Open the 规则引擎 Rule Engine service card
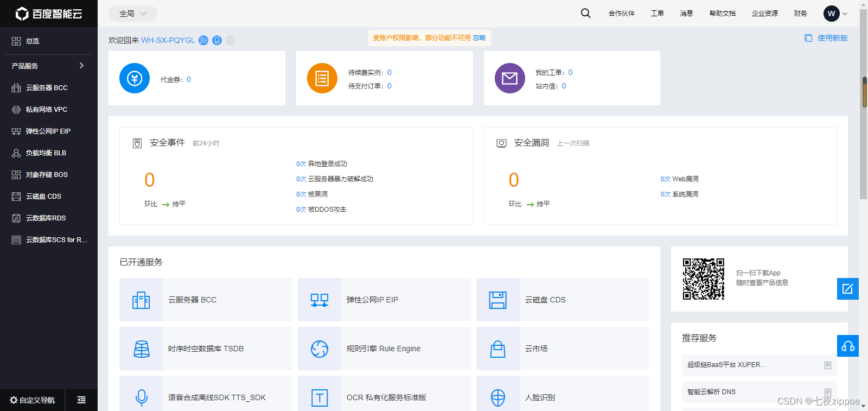This screenshot has height=411, width=868. click(x=384, y=349)
